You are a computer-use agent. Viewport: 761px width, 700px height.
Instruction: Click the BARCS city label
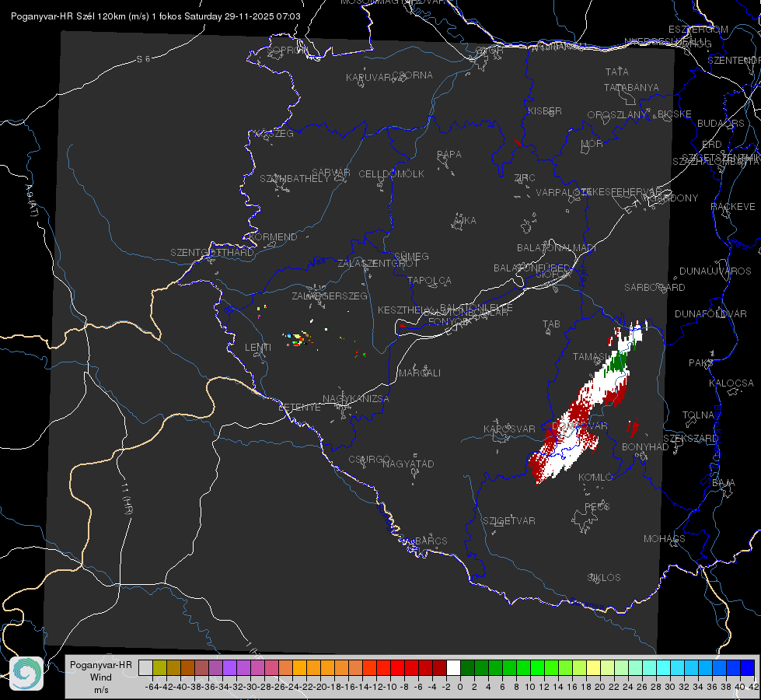coord(431,541)
